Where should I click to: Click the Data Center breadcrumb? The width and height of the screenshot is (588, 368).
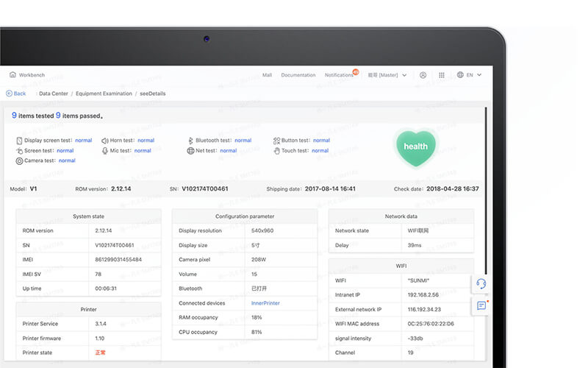(54, 93)
